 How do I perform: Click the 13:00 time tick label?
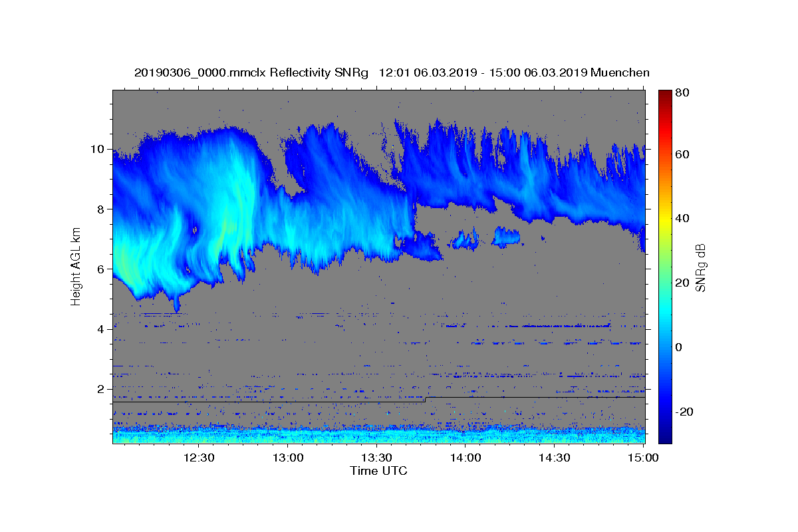(288, 458)
